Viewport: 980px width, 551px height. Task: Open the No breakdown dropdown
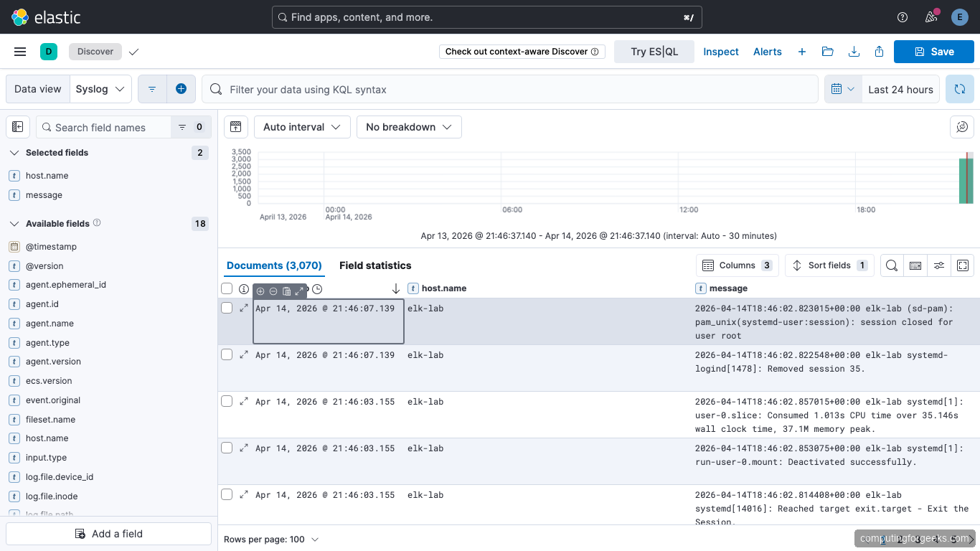tap(409, 126)
